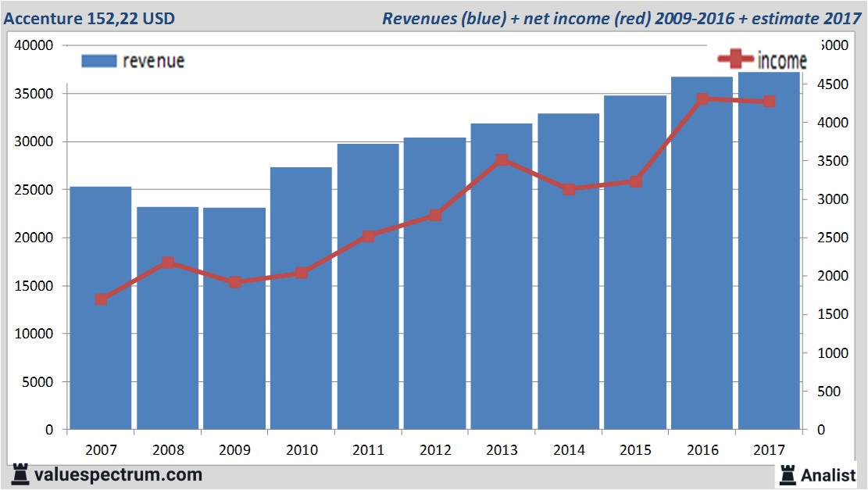Click the rook icon next to Analist
The image size is (868, 490).
coord(787,474)
